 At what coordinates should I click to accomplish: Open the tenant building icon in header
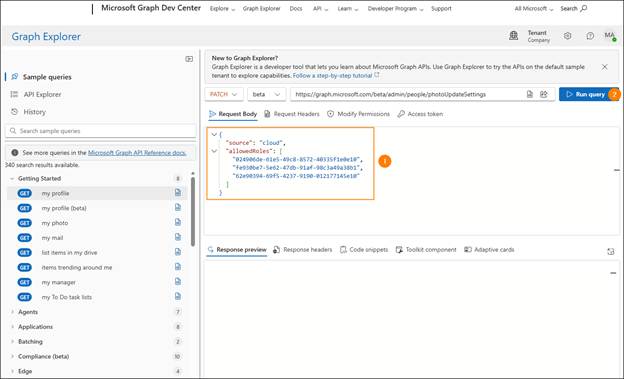513,36
